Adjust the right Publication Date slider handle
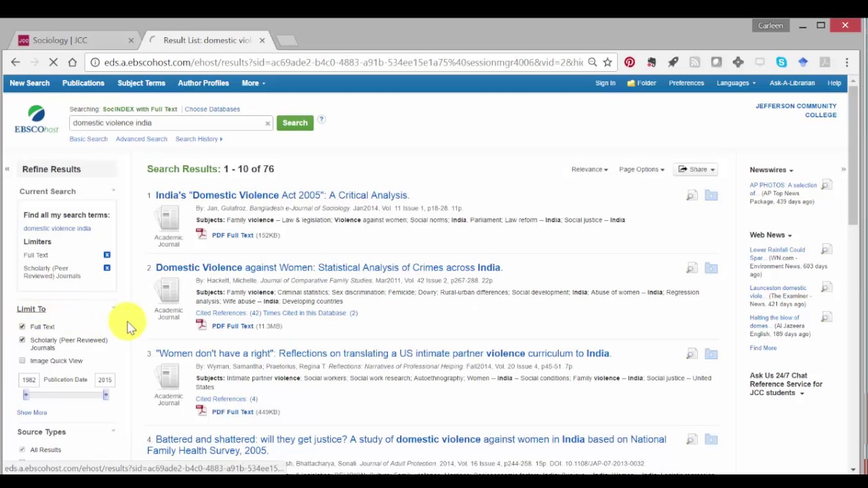868x488 pixels. (x=106, y=394)
